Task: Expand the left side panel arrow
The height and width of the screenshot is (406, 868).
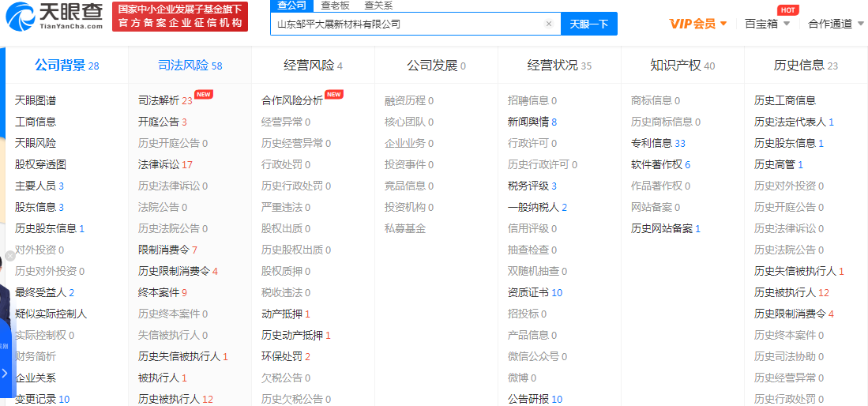Action: click(x=5, y=374)
